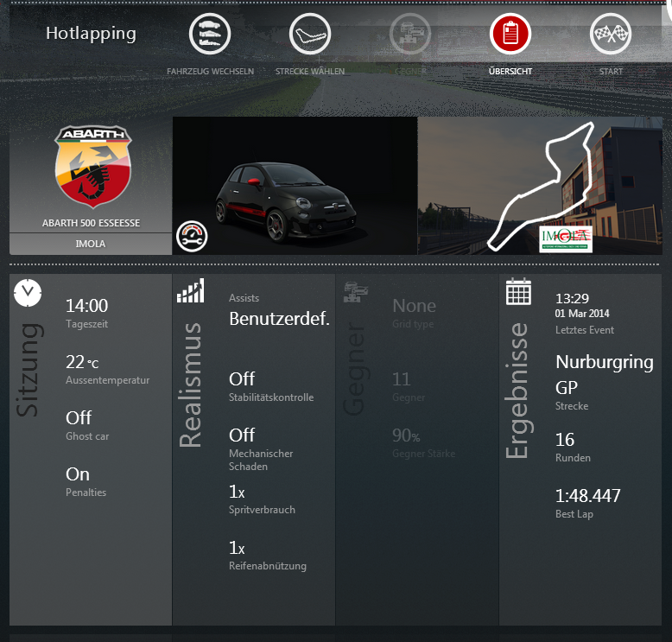Open the Fahrzeug Wechseln car selection icon
Screen dimensions: 672x642
pyautogui.click(x=210, y=34)
